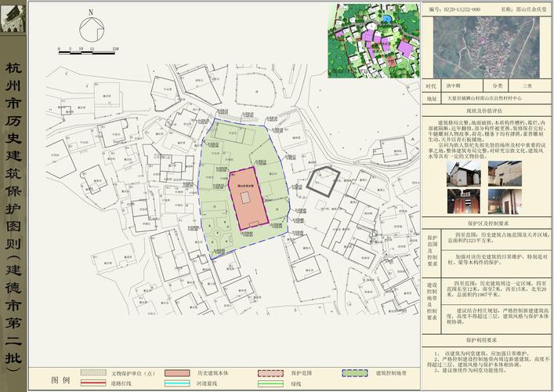
Task: Click the 建设控制地带及控制要求 vertical label
Action: (432, 301)
